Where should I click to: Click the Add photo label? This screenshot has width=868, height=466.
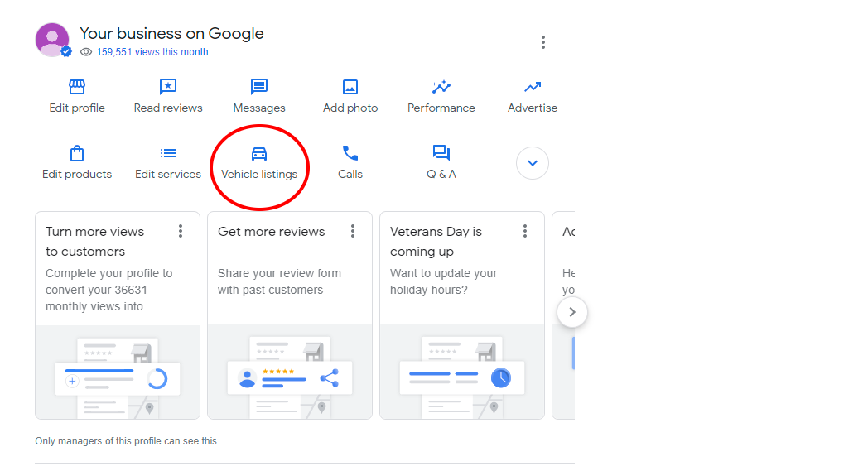click(x=350, y=108)
